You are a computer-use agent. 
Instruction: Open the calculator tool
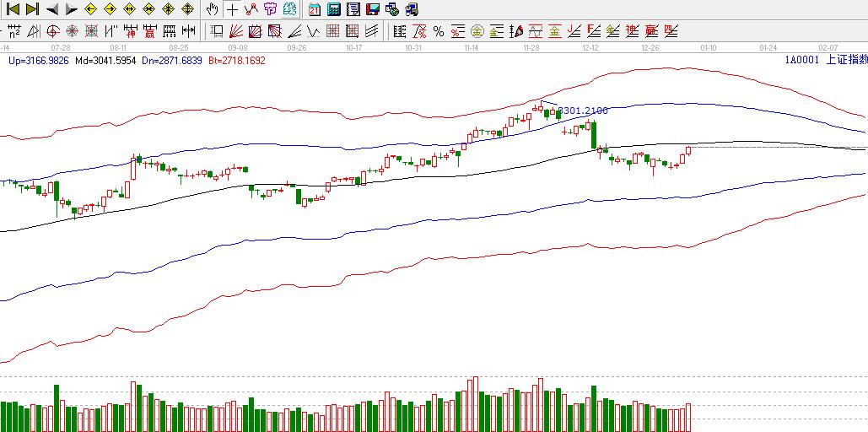pos(333,9)
